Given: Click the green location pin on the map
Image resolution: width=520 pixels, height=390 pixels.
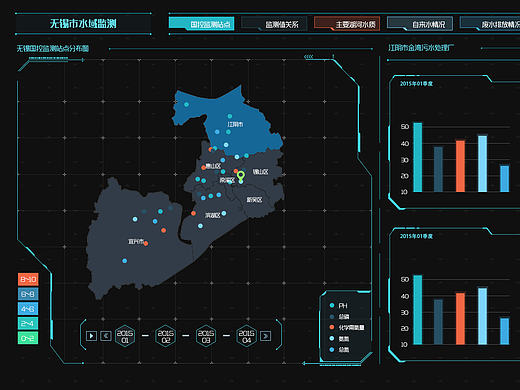Looking at the screenshot, I should click(241, 176).
